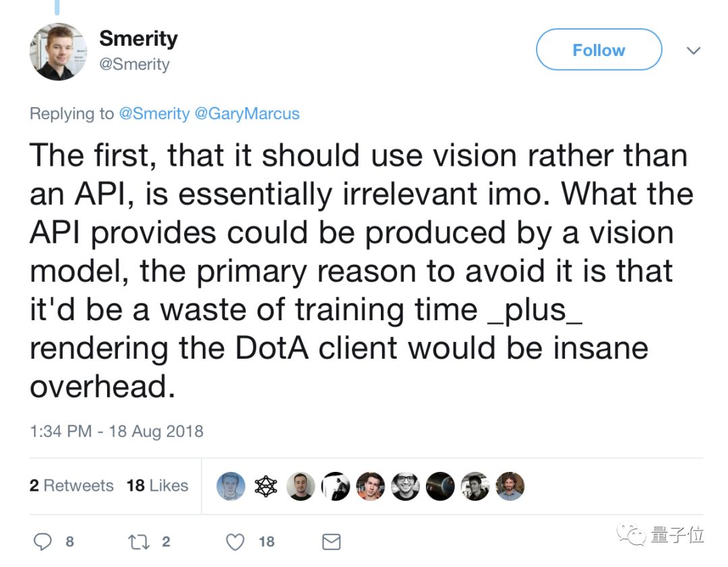Screen dimensions: 728x567
Task: Click the bold Smerity display name
Action: (138, 38)
